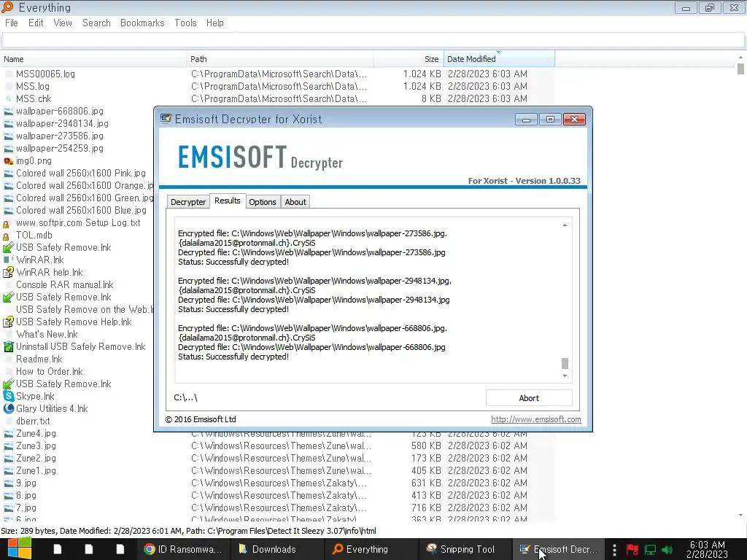
Task: Click the Everything magnifier title icon
Action: click(7, 7)
